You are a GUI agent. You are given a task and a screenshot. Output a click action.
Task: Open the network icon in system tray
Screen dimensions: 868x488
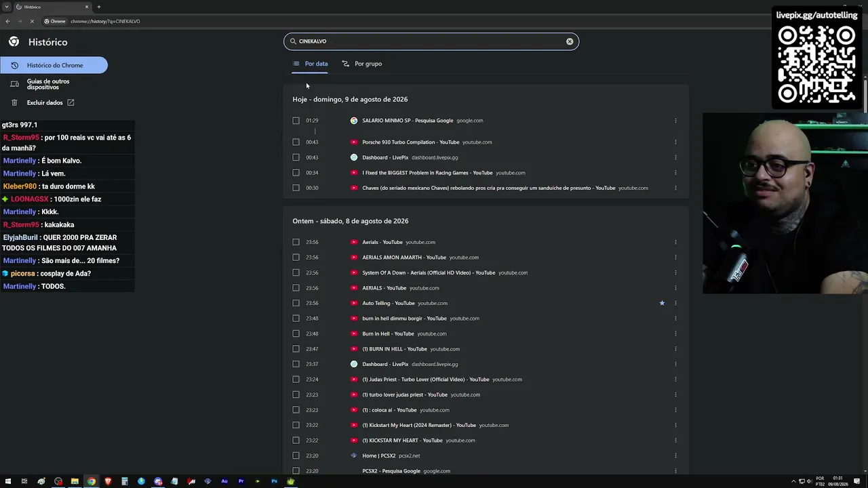pyautogui.click(x=802, y=481)
